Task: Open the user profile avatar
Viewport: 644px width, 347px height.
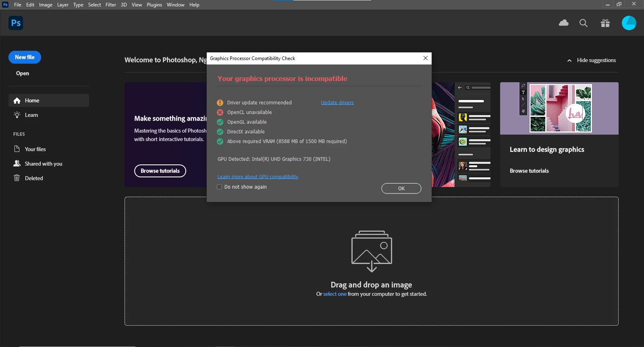Action: click(629, 23)
